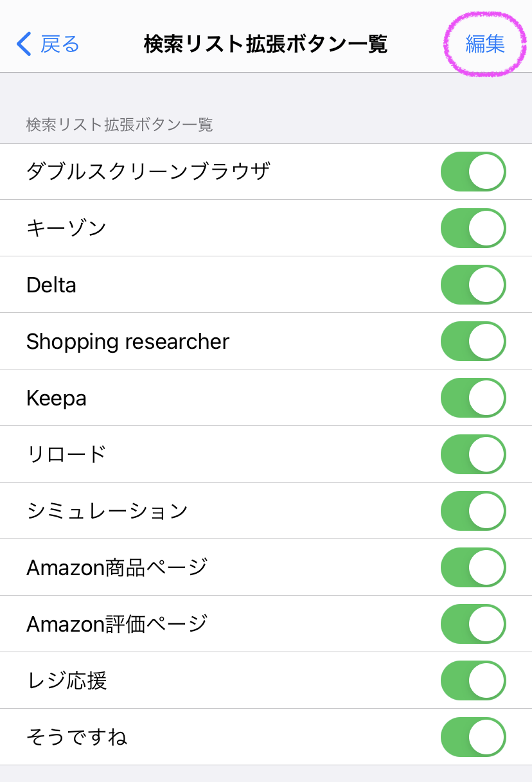Turn off the キーゾン switch
The height and width of the screenshot is (782, 532).
point(473,228)
